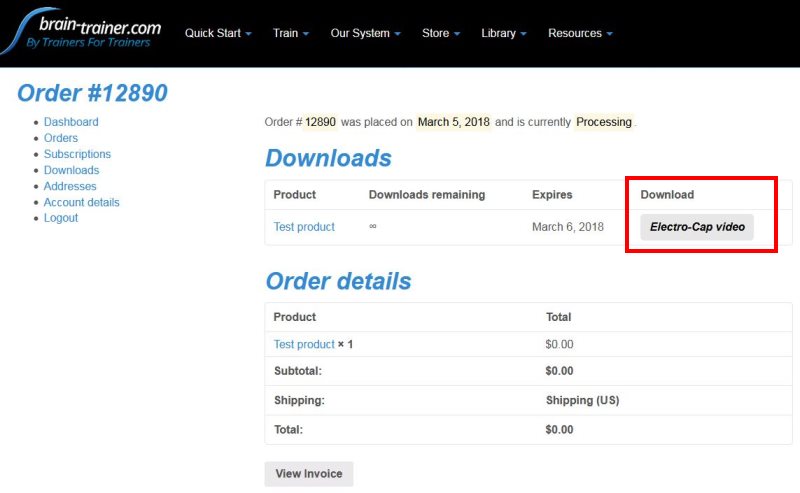This screenshot has width=800, height=493.
Task: Click the View Invoice button
Action: coord(309,474)
